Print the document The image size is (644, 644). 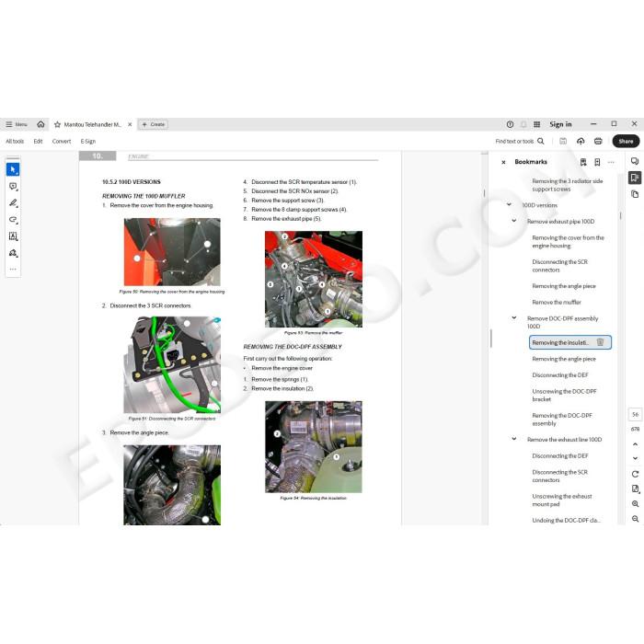tap(598, 142)
